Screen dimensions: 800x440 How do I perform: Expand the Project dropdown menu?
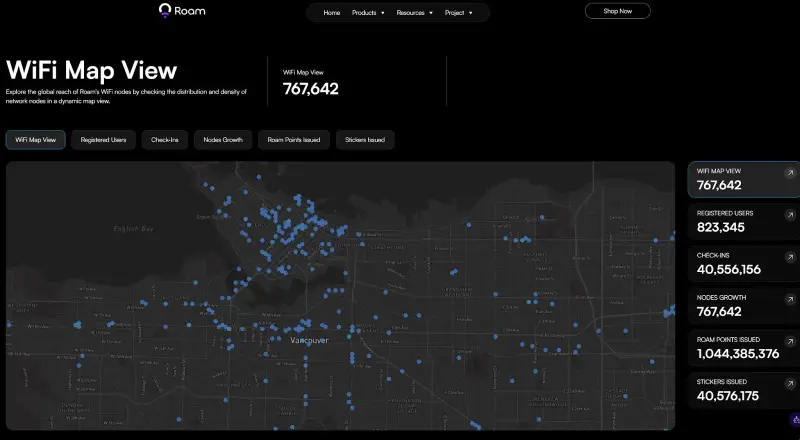pyautogui.click(x=461, y=13)
